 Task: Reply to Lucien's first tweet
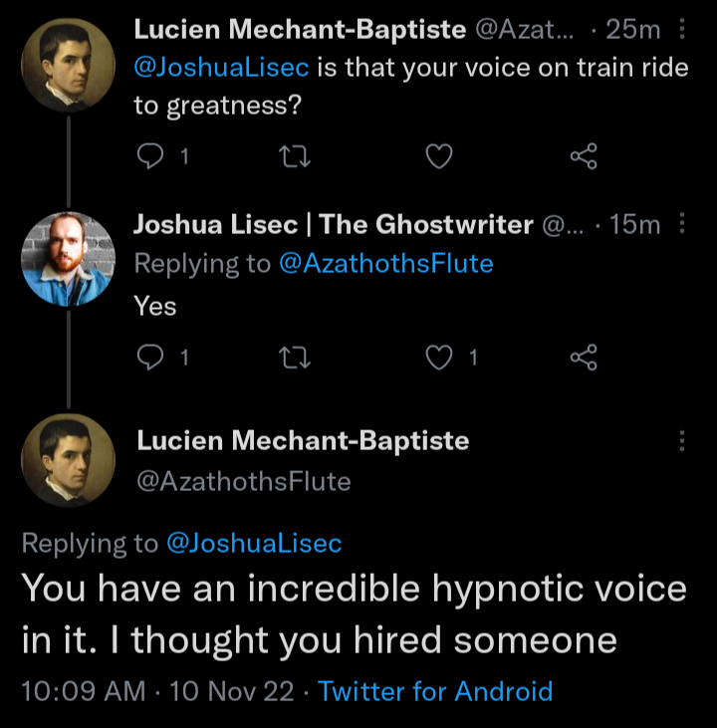(x=149, y=156)
